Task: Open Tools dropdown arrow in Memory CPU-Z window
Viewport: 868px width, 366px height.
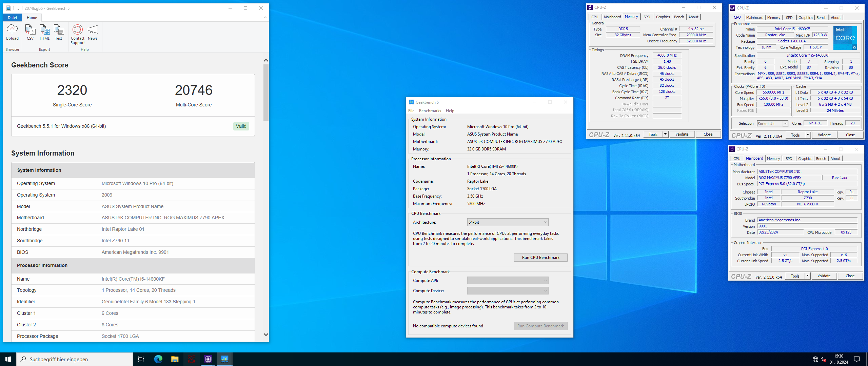Action: [x=665, y=135]
